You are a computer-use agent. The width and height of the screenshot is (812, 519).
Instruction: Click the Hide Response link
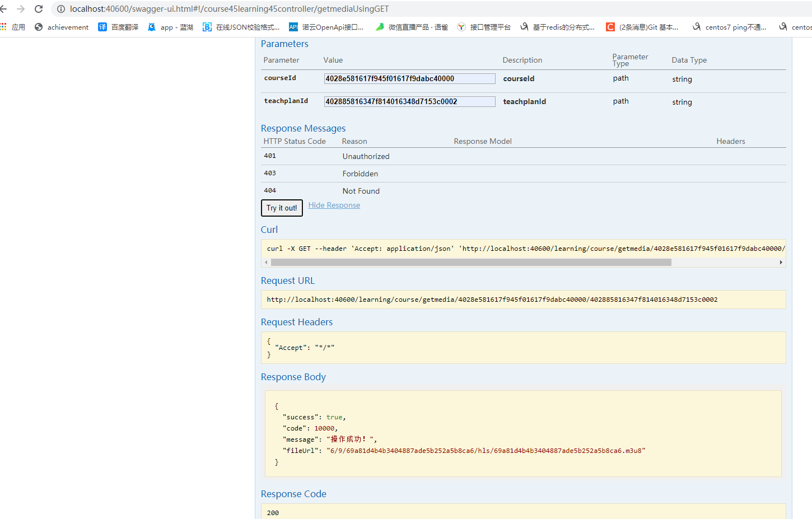coord(334,205)
